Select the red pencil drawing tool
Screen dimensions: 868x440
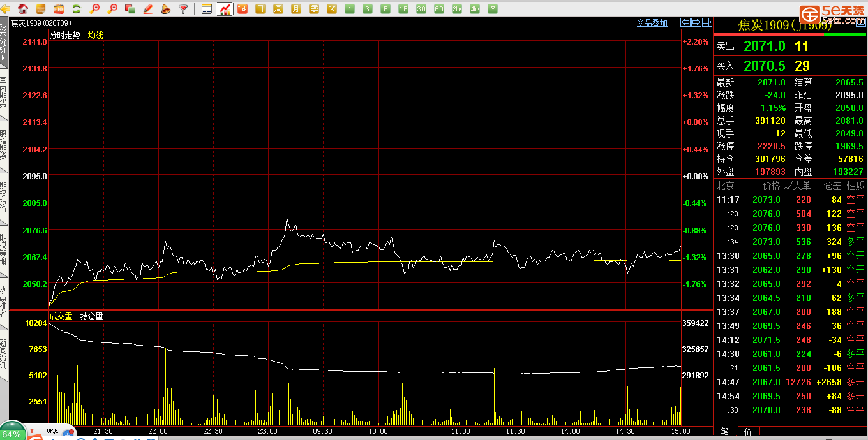point(148,9)
